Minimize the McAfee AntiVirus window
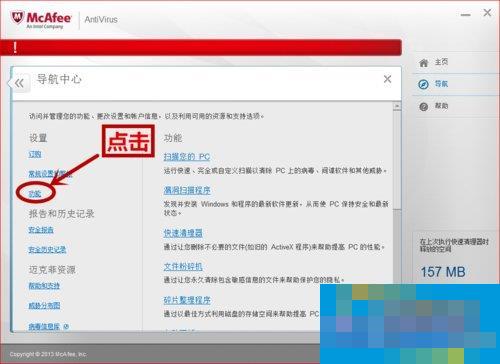 coord(466,15)
